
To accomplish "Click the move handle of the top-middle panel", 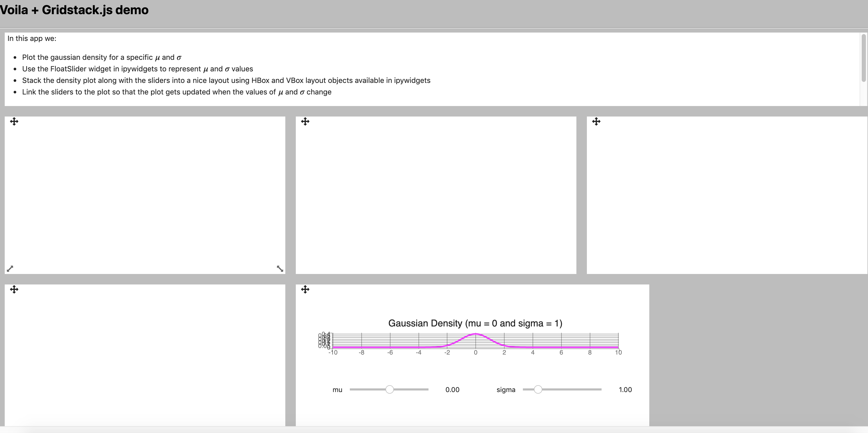I will click(x=305, y=122).
